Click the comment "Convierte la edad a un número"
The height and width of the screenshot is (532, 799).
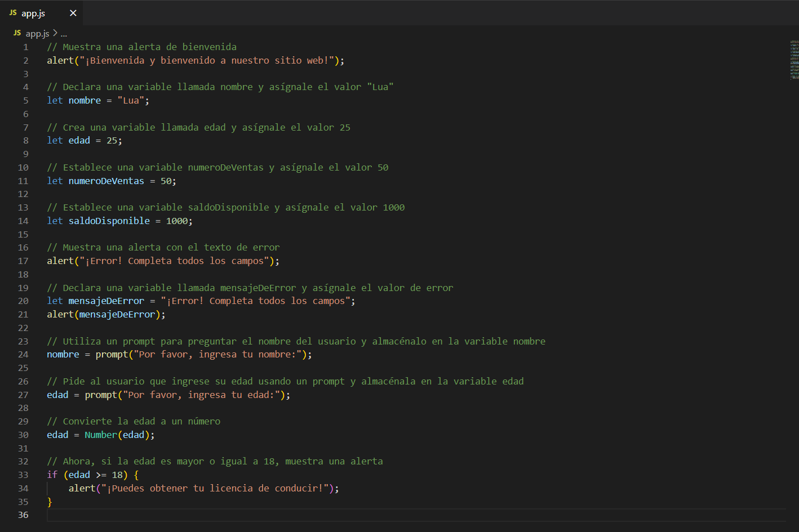(134, 421)
